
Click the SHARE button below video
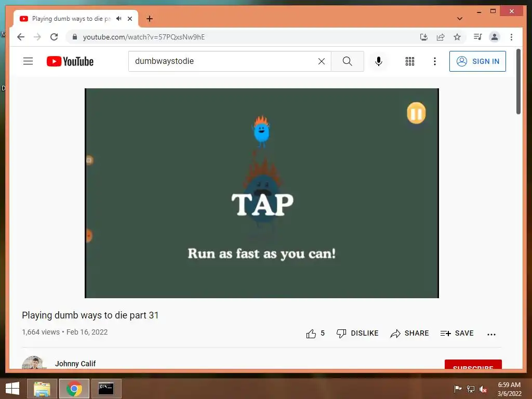tap(409, 333)
